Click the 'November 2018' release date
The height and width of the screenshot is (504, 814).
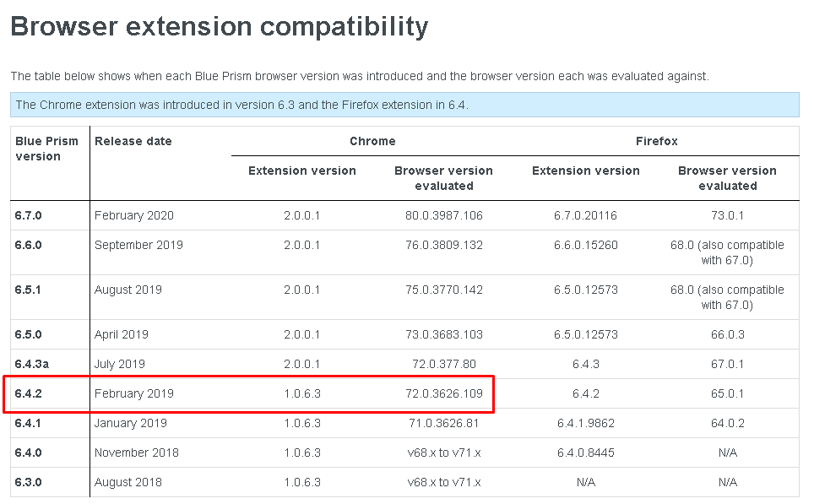[137, 453]
